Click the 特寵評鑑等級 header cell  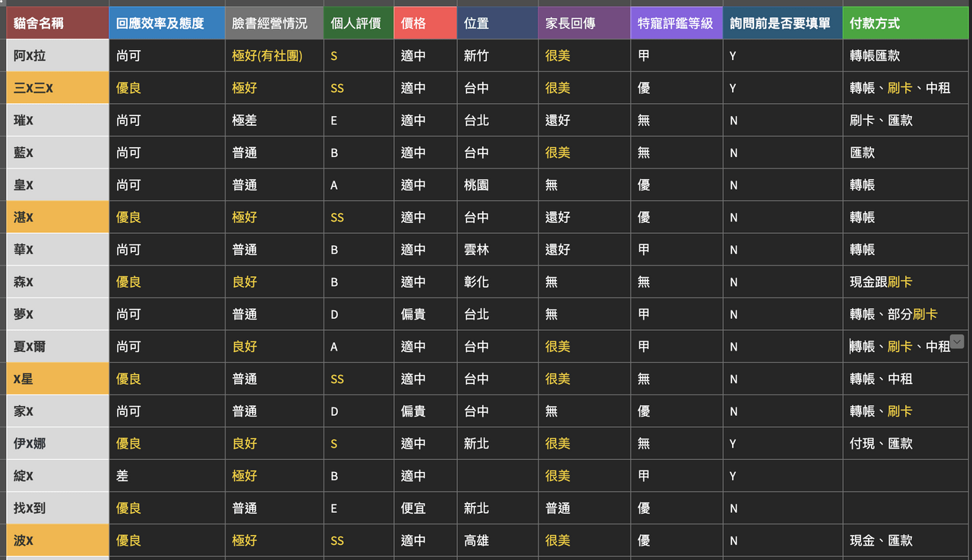677,23
